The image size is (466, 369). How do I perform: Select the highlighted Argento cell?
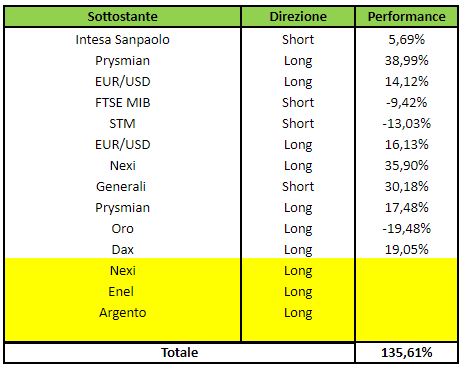[x=122, y=313]
